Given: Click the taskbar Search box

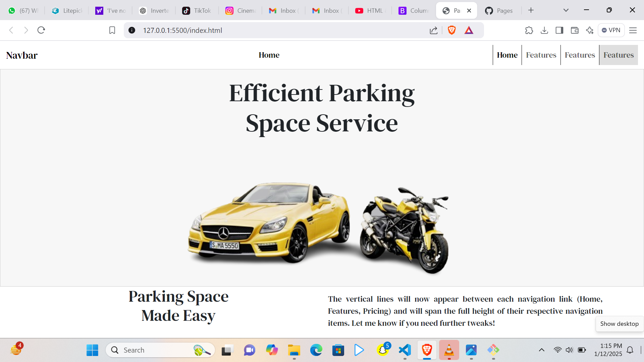Looking at the screenshot, I should 160,350.
